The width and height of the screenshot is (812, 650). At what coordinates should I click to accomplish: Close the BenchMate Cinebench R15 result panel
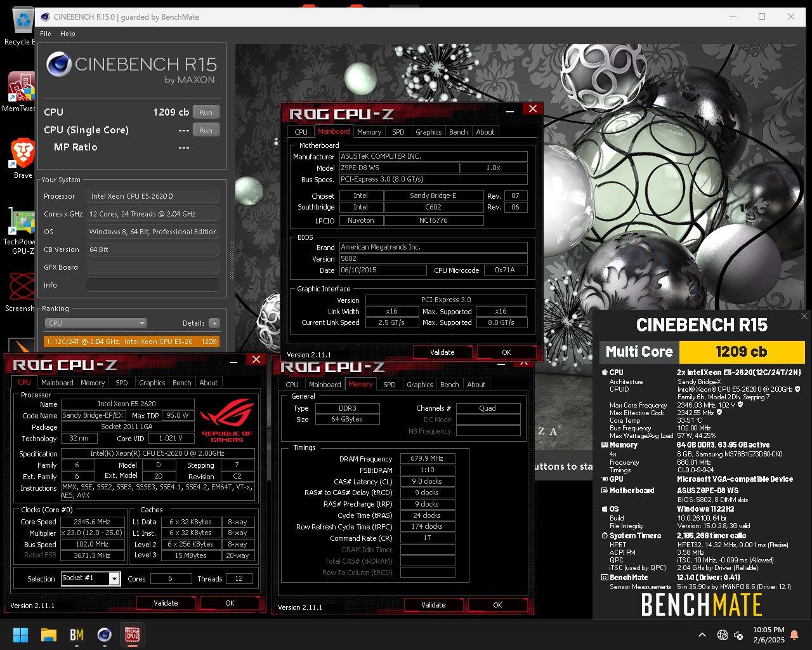point(804,316)
